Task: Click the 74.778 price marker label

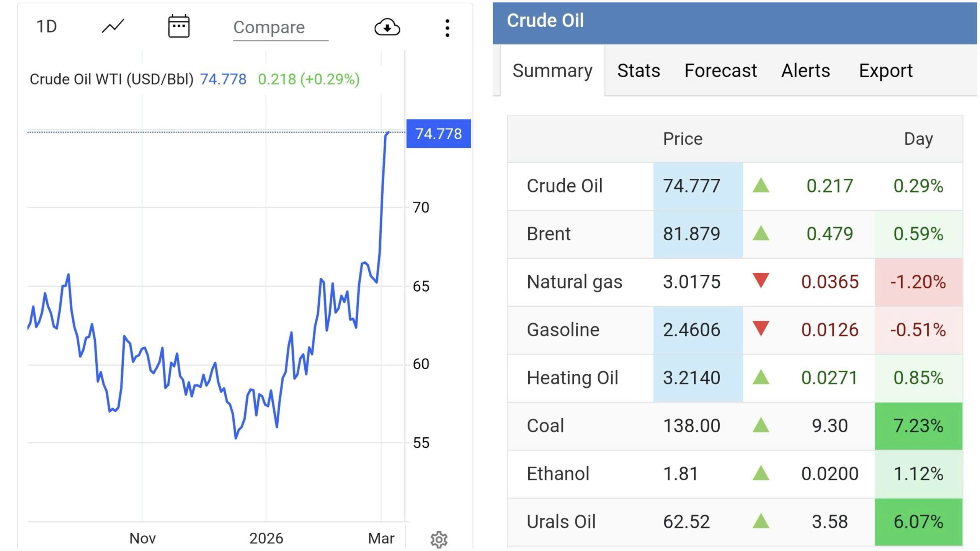Action: click(438, 134)
